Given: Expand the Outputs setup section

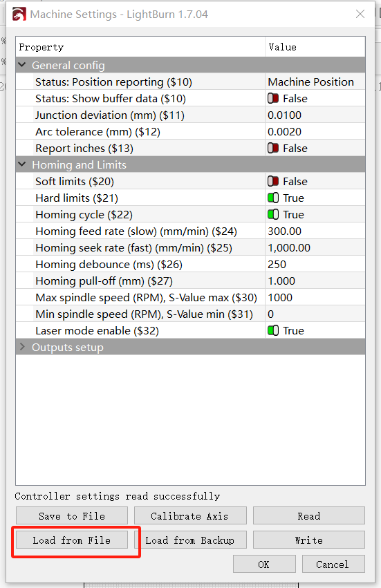Looking at the screenshot, I should 22,347.
